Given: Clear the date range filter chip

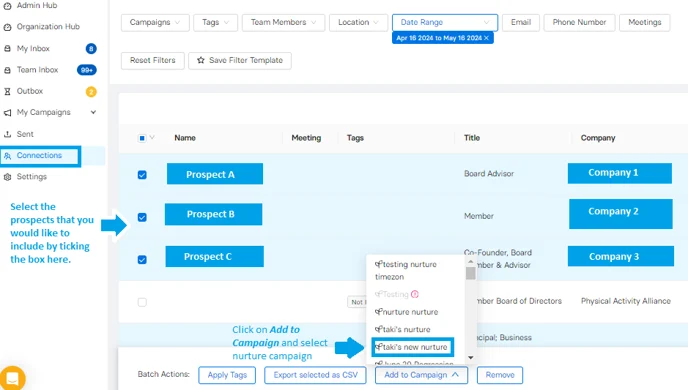Looking at the screenshot, I should coord(486,38).
